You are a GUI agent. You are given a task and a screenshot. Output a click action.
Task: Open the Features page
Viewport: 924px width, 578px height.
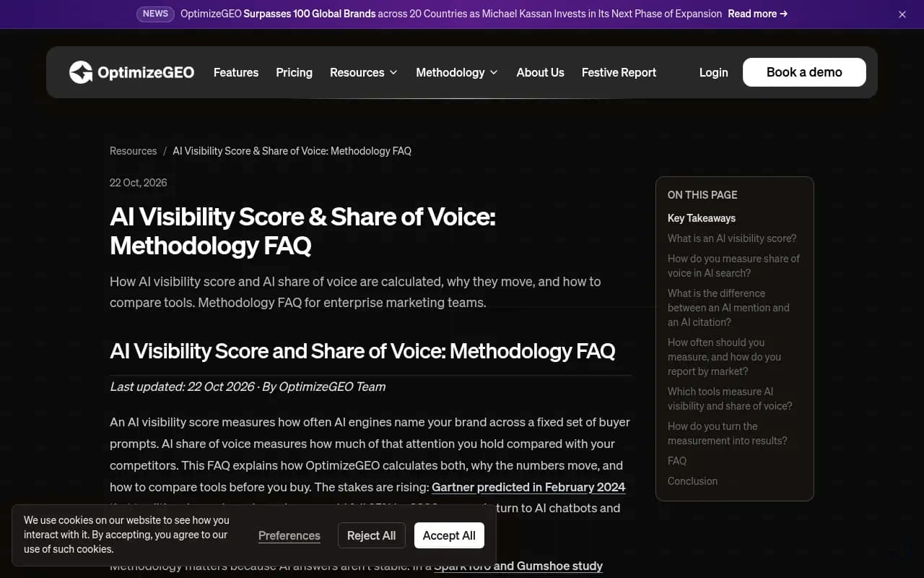[x=236, y=72]
